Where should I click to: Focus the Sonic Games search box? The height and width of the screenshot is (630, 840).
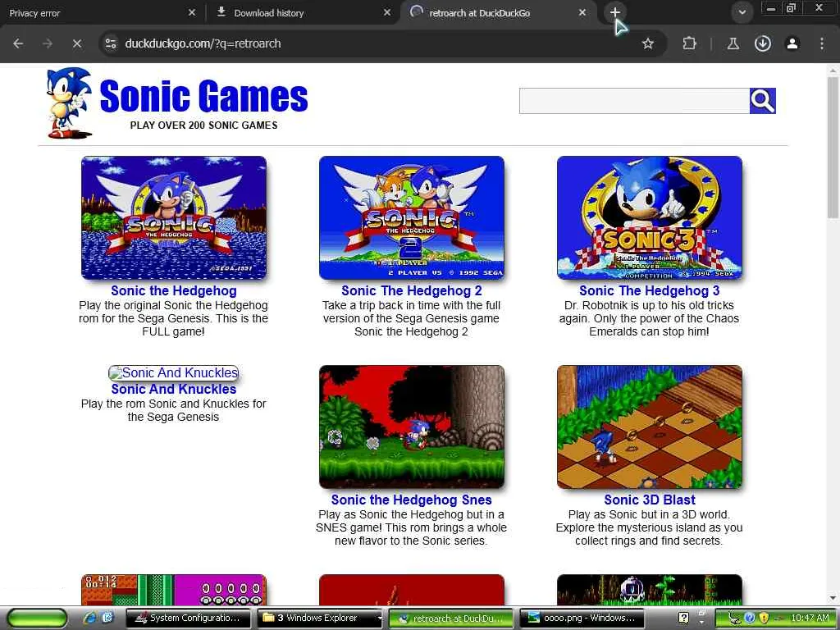coord(634,101)
